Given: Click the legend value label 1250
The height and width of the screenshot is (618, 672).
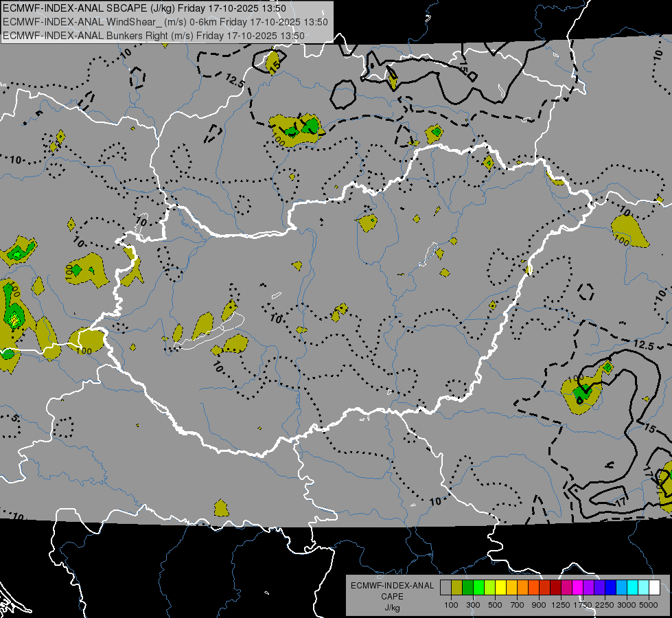Looking at the screenshot, I should point(561,605).
